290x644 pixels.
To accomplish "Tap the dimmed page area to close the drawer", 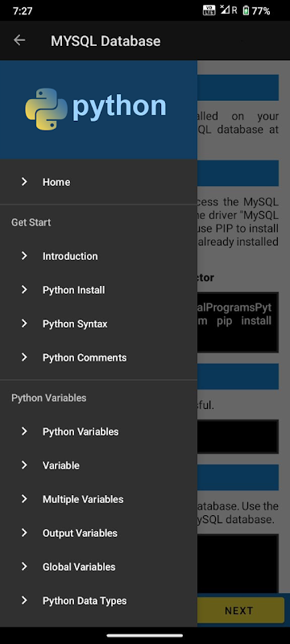I will [243, 328].
